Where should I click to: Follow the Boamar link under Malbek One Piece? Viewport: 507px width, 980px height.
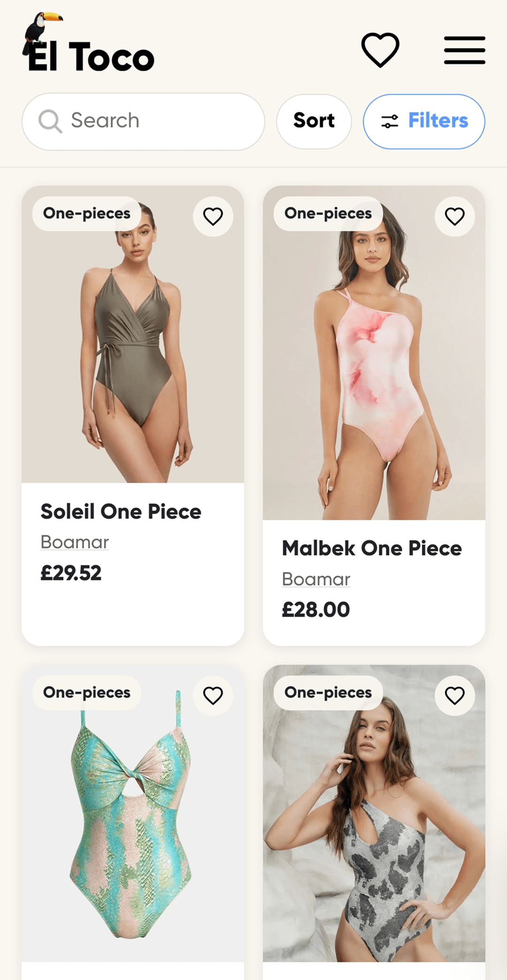316,579
